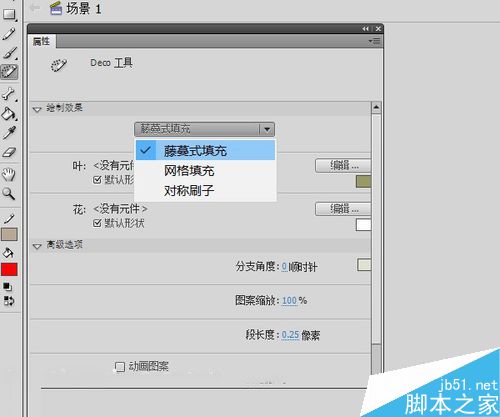Click the panel scrollbar up arrow
The image size is (500, 417).
tap(376, 107)
